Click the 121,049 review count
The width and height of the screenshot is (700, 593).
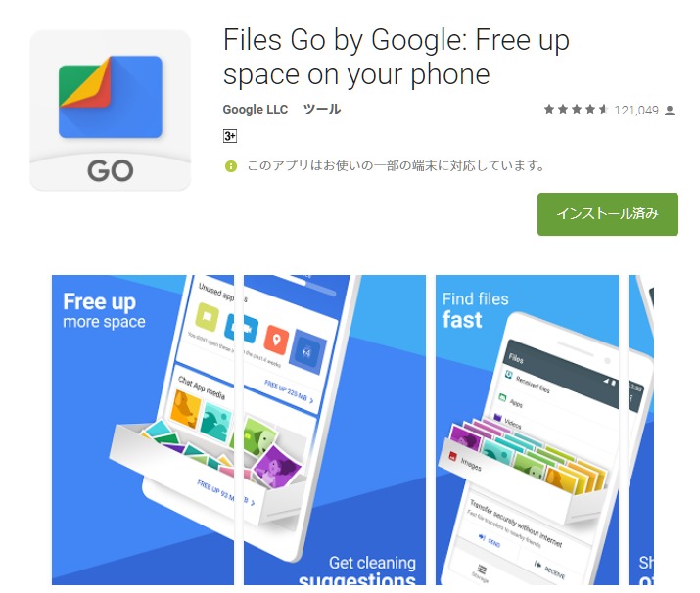coord(636,111)
